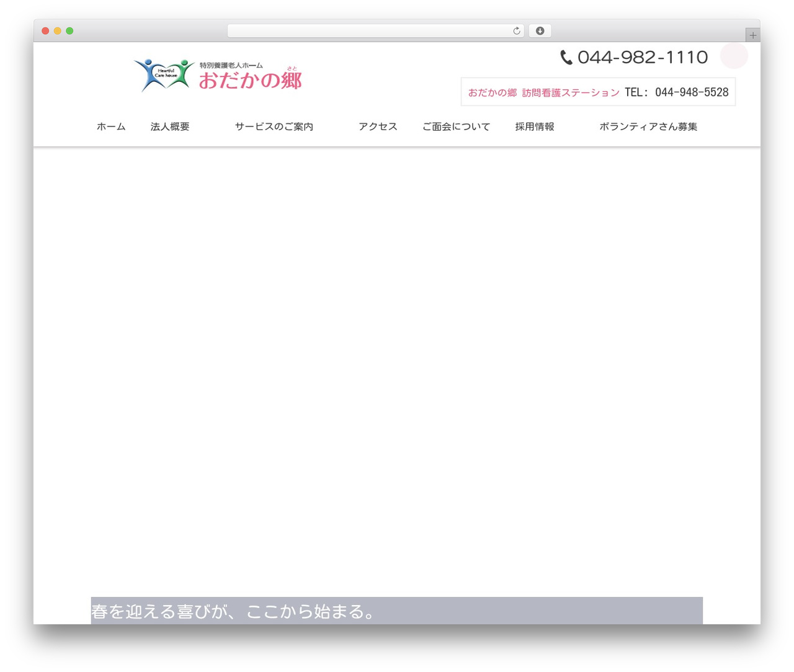
Task: Click the おだかの郷 Heartful Care house logo
Action: (218, 76)
